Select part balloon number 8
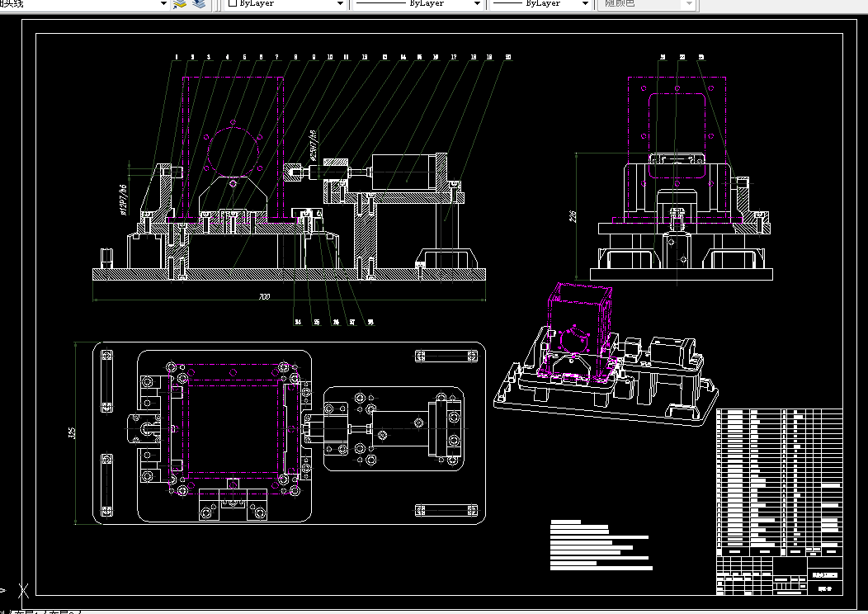Screen dimensions: 868x614 coord(295,57)
